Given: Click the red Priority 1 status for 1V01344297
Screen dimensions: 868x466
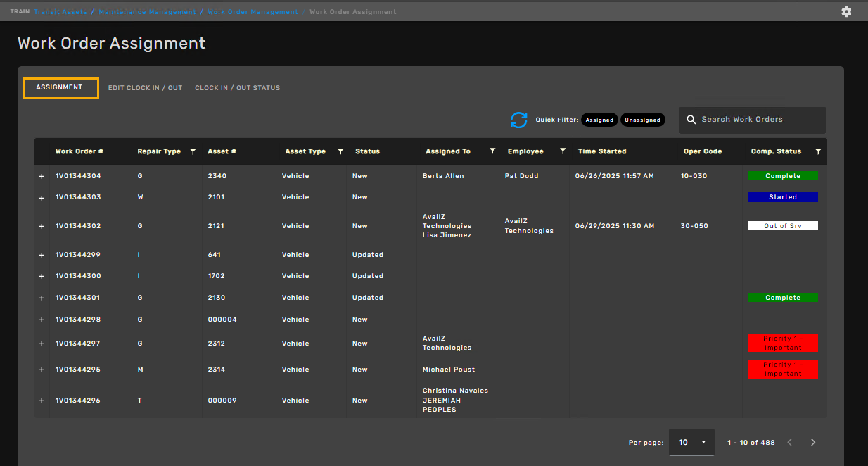Looking at the screenshot, I should point(783,343).
